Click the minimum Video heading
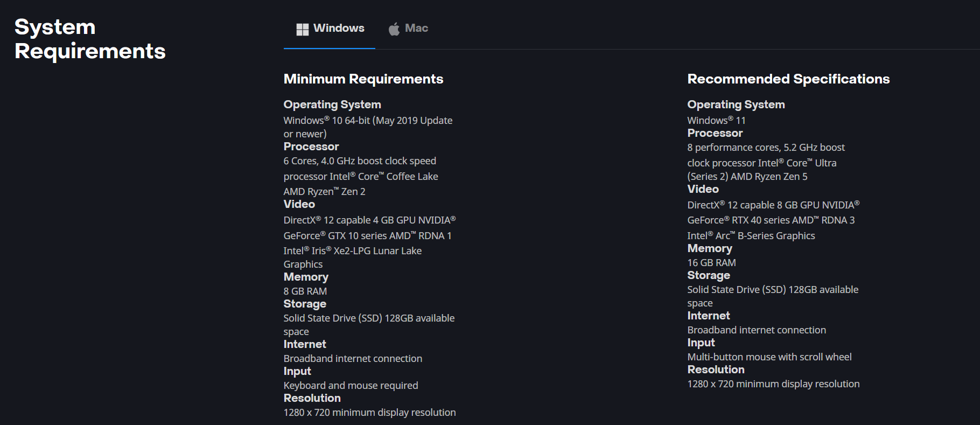This screenshot has width=980, height=425. click(299, 204)
